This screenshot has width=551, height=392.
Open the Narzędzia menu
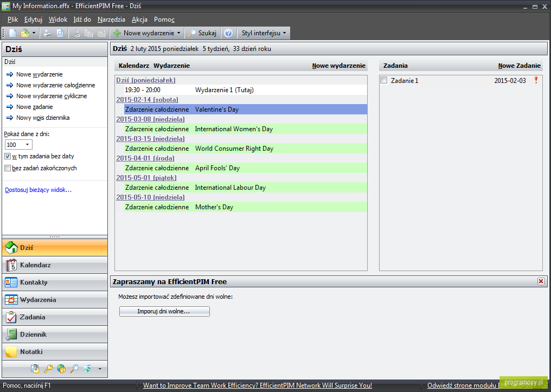[x=111, y=20]
